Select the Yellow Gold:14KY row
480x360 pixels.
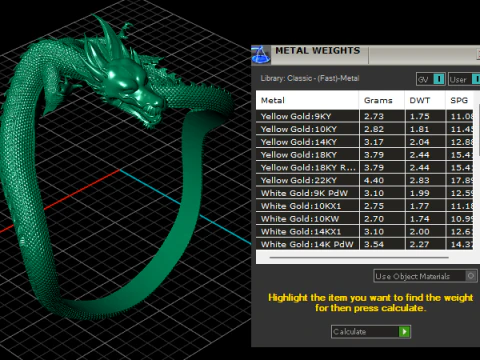coord(364,142)
